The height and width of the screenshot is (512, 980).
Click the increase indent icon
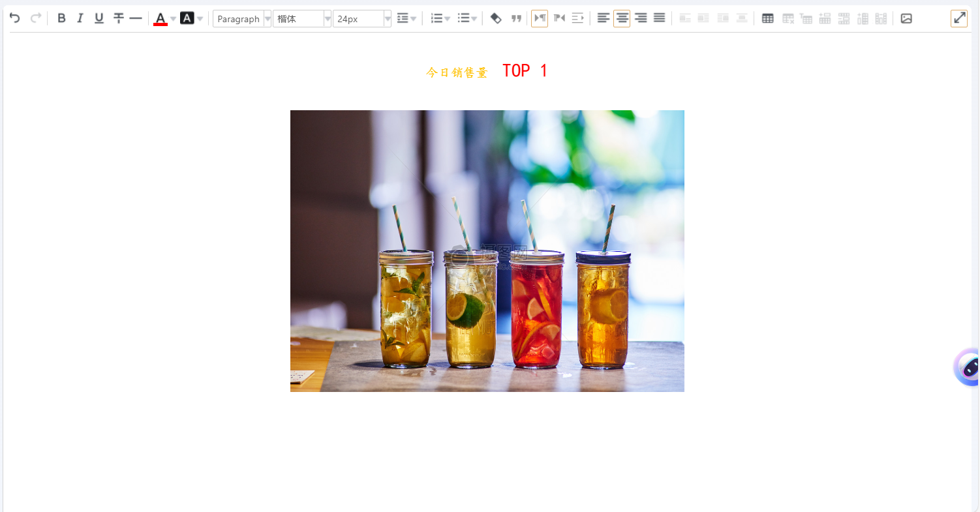(577, 18)
